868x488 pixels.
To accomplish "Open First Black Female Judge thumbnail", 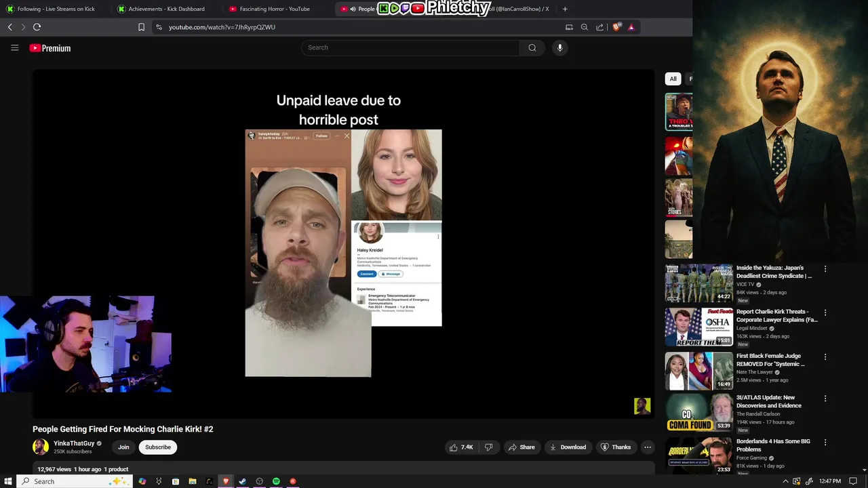I will pos(698,371).
